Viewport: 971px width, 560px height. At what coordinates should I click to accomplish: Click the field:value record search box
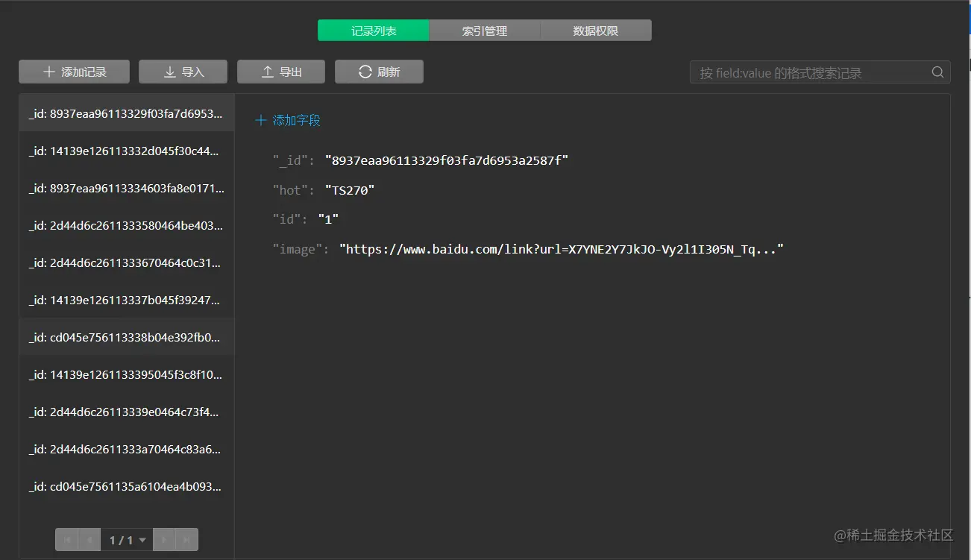[x=813, y=72]
